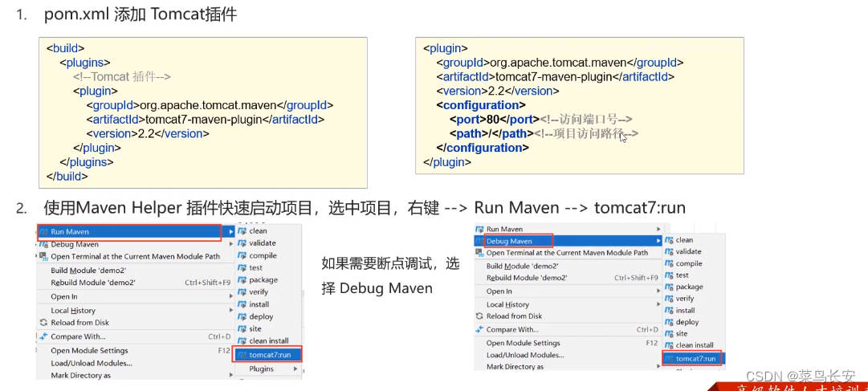Expand 'Open In' arrow in menu with Run Maven highlighted
The height and width of the screenshot is (391, 868).
(x=231, y=296)
